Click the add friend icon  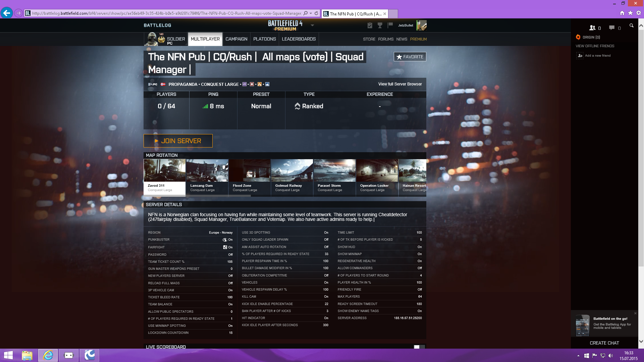tap(580, 56)
